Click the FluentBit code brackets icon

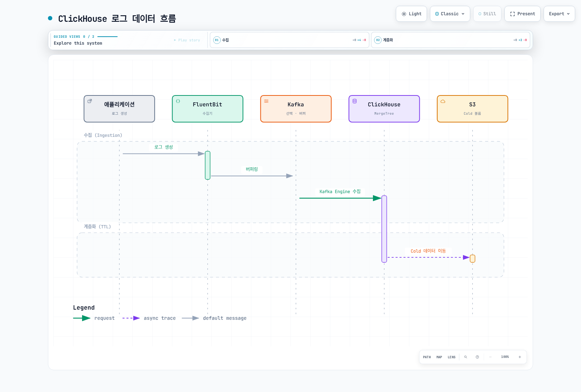pyautogui.click(x=178, y=101)
